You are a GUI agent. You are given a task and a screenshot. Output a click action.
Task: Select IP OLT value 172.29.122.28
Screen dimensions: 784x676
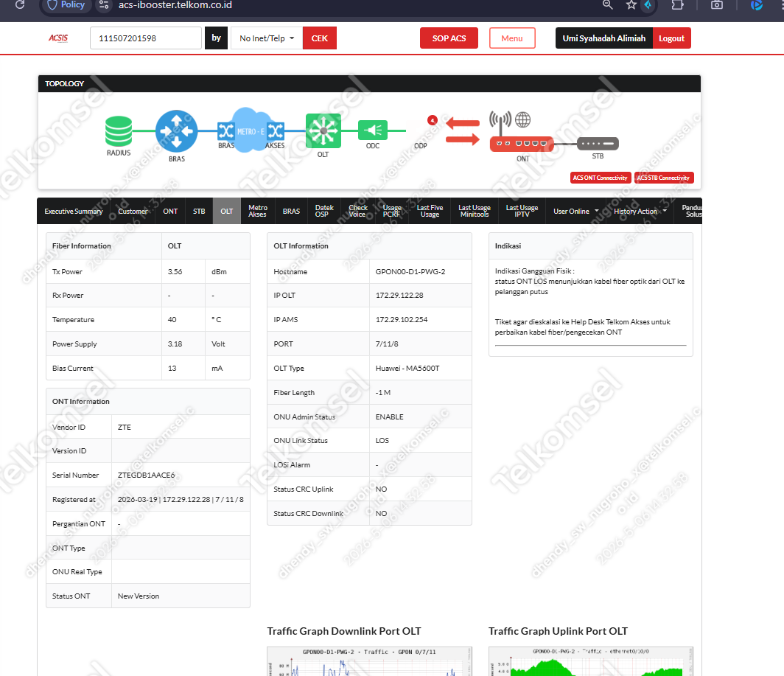399,295
